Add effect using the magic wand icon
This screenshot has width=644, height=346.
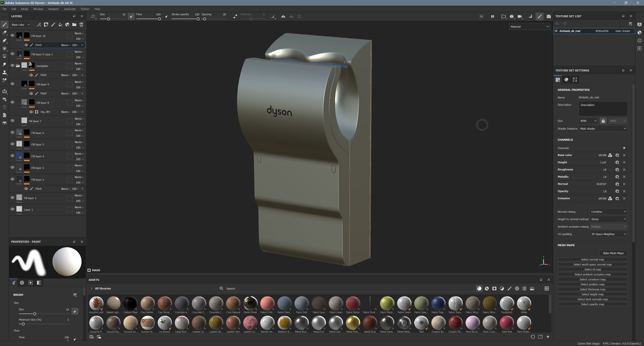(x=39, y=24)
